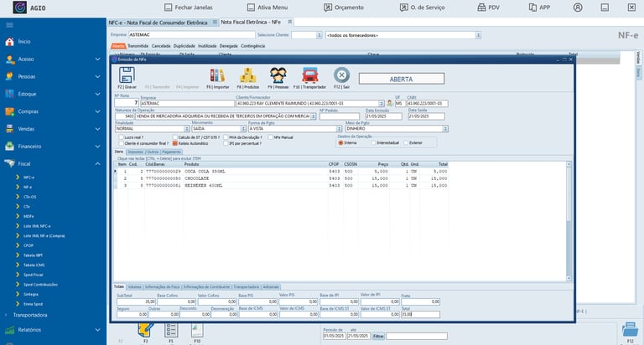The width and height of the screenshot is (644, 345).
Task: Click the AGIO logo icon
Action: pos(20,8)
